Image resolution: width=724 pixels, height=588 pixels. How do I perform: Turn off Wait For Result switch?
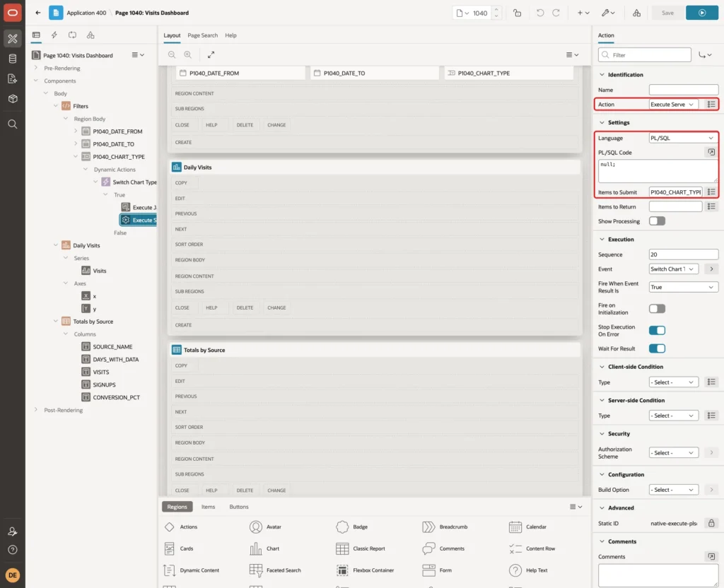point(657,348)
